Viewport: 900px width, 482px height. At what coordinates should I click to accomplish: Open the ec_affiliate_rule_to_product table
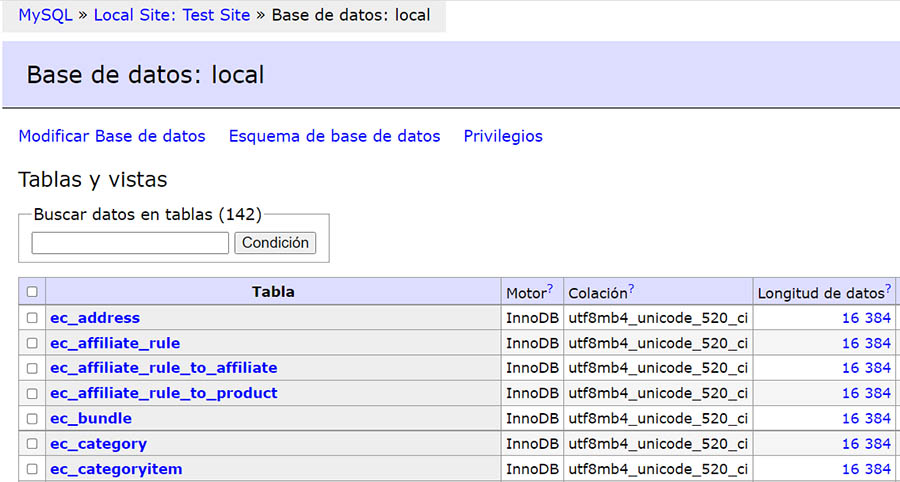tap(164, 393)
